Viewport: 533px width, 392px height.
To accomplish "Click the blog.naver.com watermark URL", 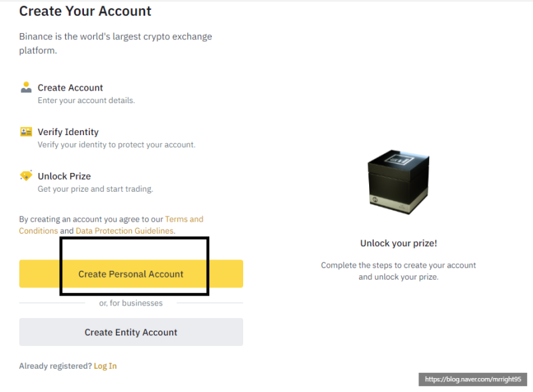I will (473, 379).
